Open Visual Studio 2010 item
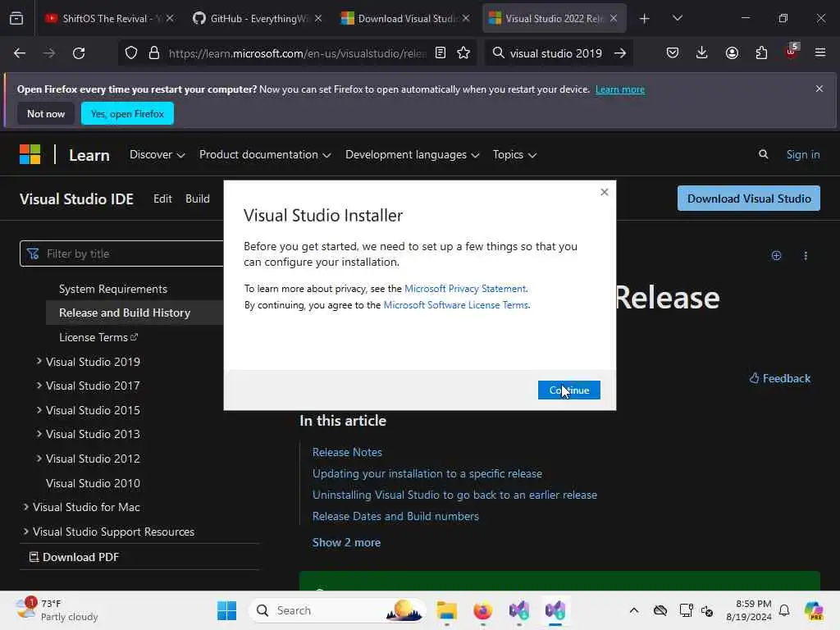Screen dimensions: 840x630 point(94,483)
